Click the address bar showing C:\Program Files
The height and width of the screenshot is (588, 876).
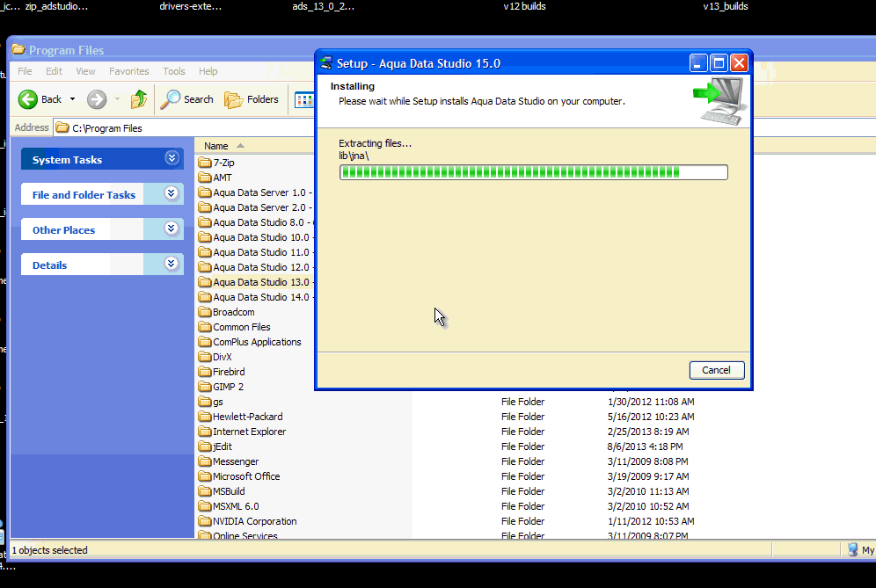(185, 127)
